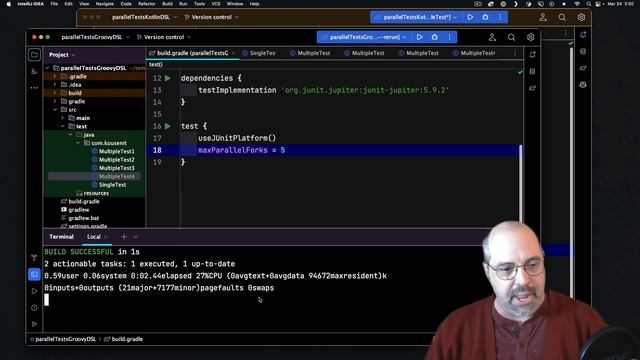Debug parallelTestsKot configuration in back window
The image size is (640, 360).
(485, 17)
